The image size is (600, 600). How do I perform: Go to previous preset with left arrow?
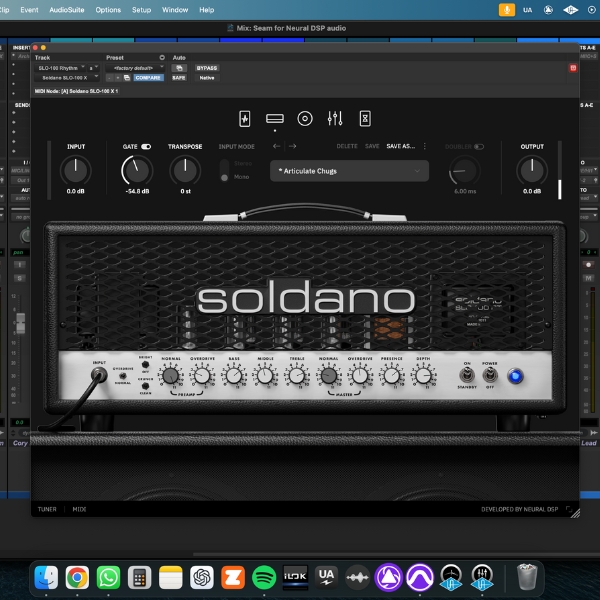pos(277,146)
